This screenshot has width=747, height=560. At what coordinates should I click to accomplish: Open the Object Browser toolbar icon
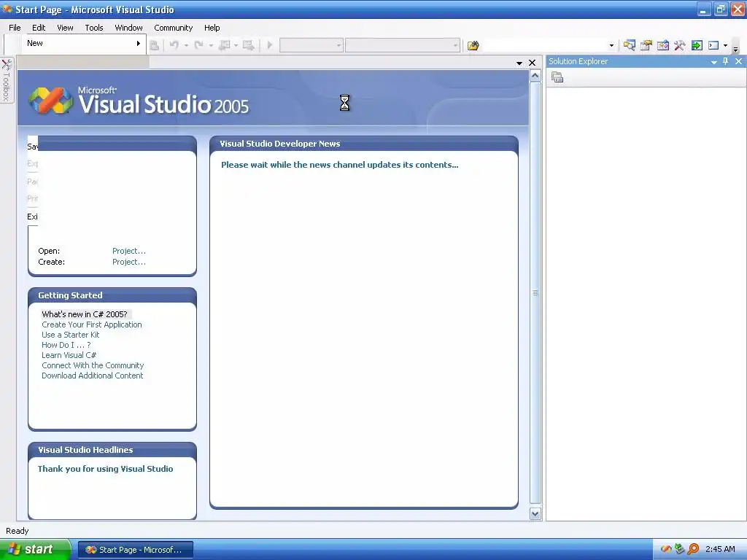click(662, 46)
